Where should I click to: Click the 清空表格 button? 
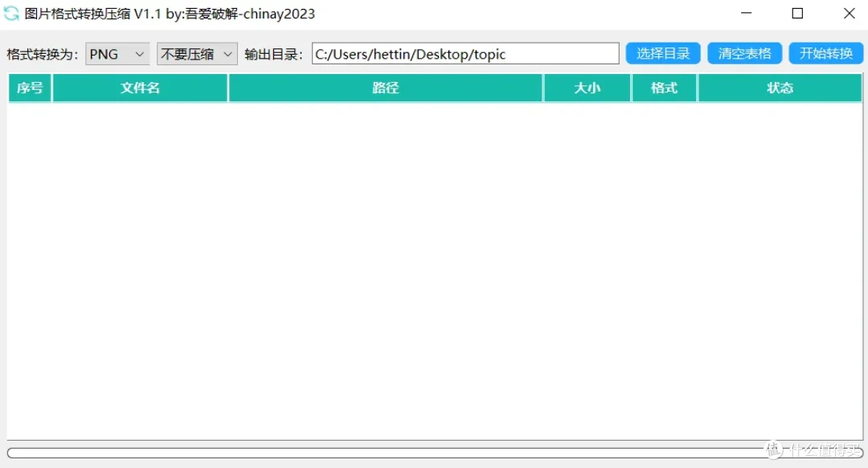point(744,54)
